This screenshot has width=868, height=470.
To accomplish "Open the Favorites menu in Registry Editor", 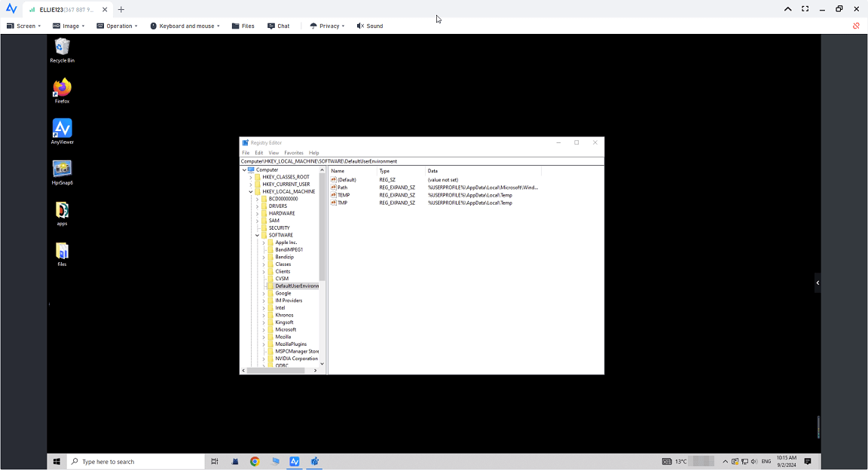I will pos(293,153).
